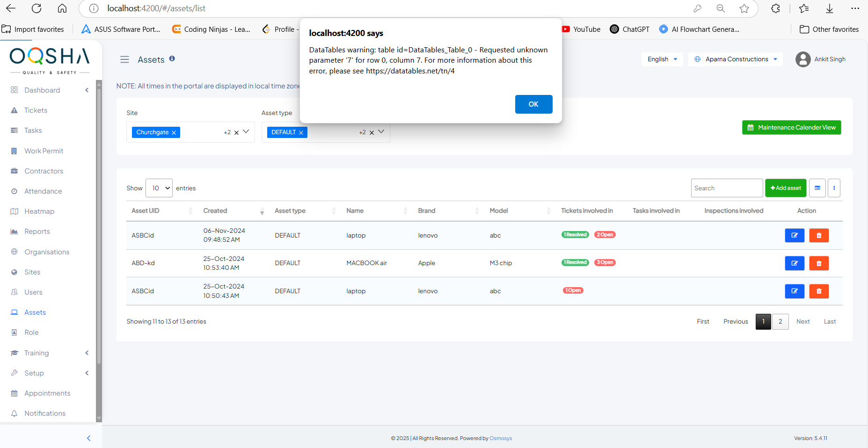This screenshot has width=868, height=448.
Task: Click the blue column view icon button
Action: pyautogui.click(x=817, y=188)
